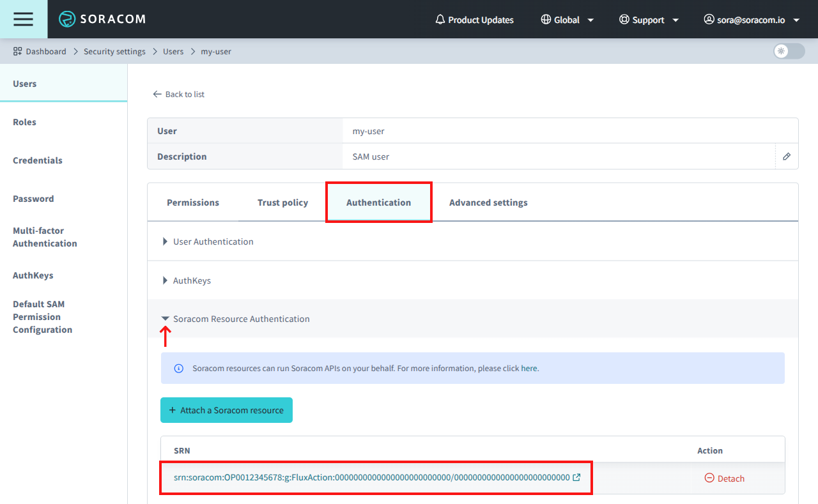Open the hamburger navigation menu

point(23,19)
